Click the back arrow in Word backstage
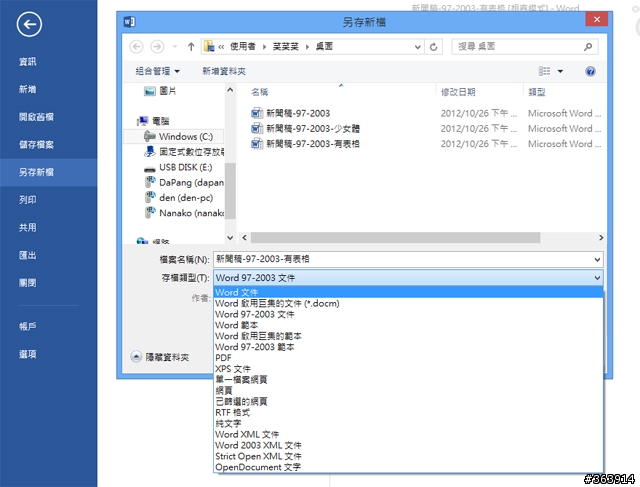This screenshot has height=487, width=640. pyautogui.click(x=29, y=24)
